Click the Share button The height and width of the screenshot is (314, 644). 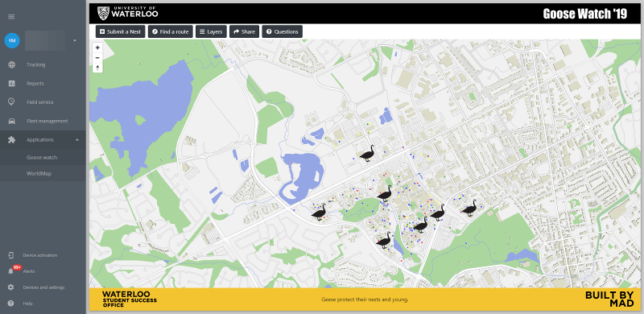click(245, 31)
